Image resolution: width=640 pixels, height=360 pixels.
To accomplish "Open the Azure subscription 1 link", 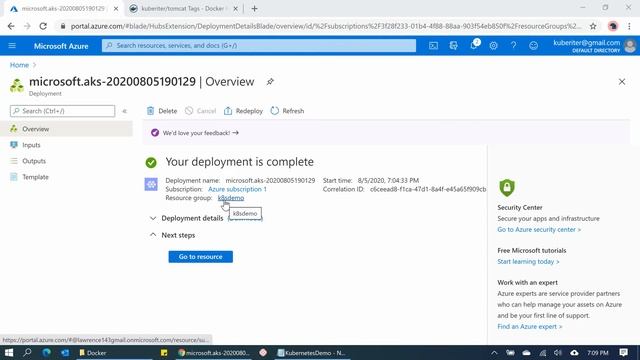I will [237, 189].
